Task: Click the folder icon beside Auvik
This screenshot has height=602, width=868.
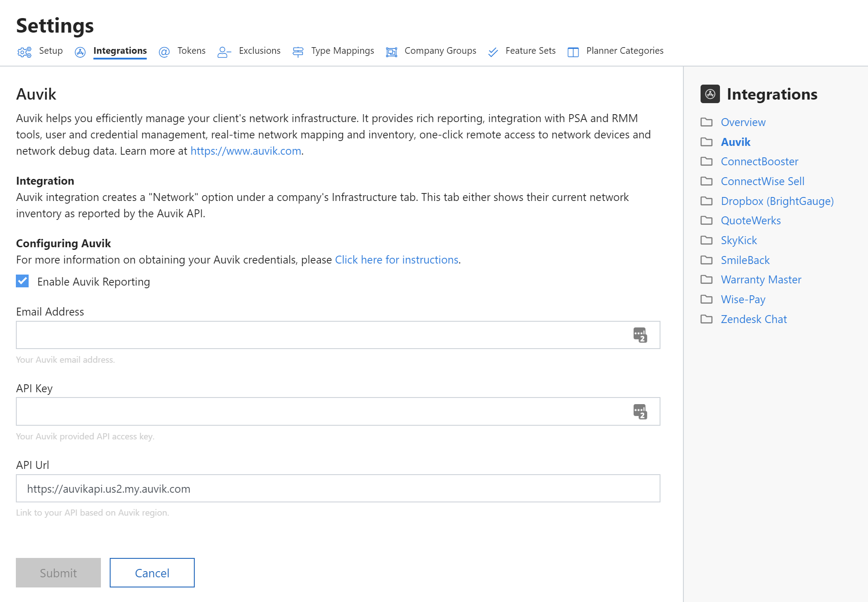Action: pos(707,142)
